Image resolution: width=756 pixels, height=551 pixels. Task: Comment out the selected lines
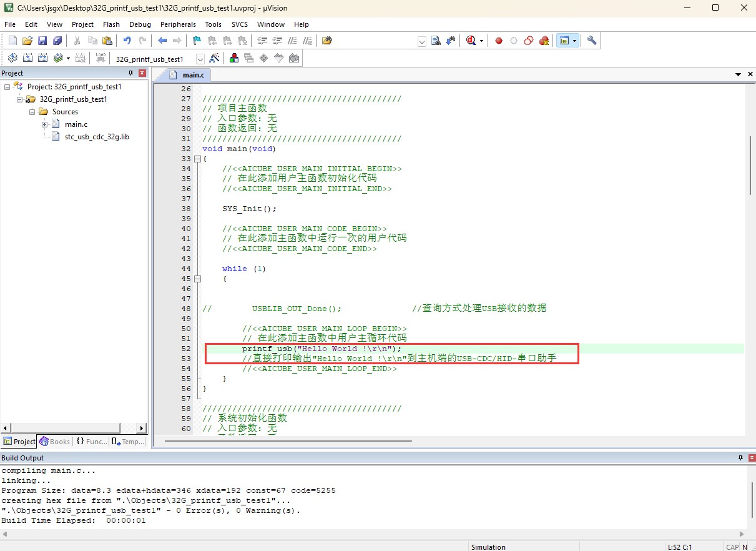[292, 41]
